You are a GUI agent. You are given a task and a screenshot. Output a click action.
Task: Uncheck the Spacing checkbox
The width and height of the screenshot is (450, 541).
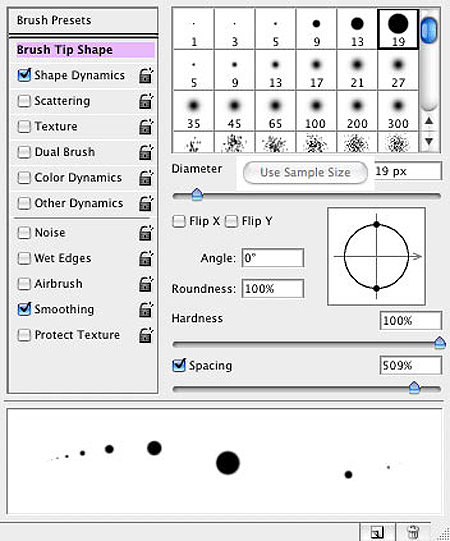(179, 365)
